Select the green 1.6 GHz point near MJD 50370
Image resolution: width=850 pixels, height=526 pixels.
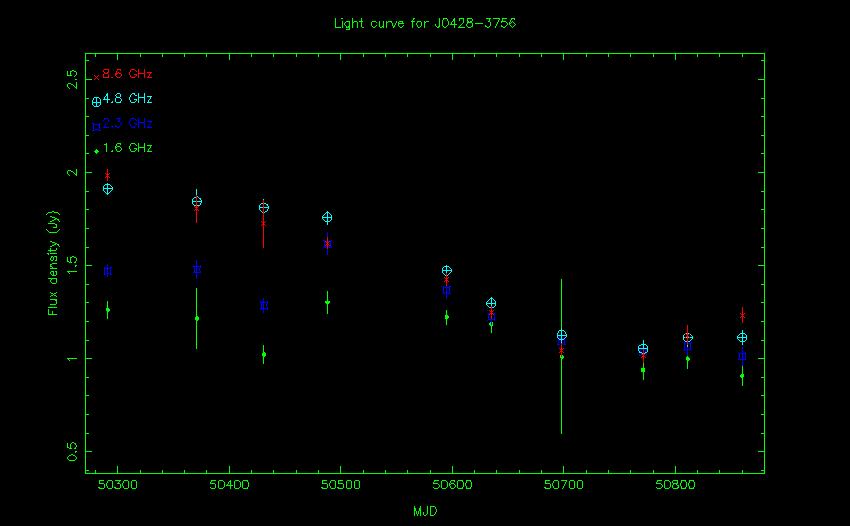(197, 318)
